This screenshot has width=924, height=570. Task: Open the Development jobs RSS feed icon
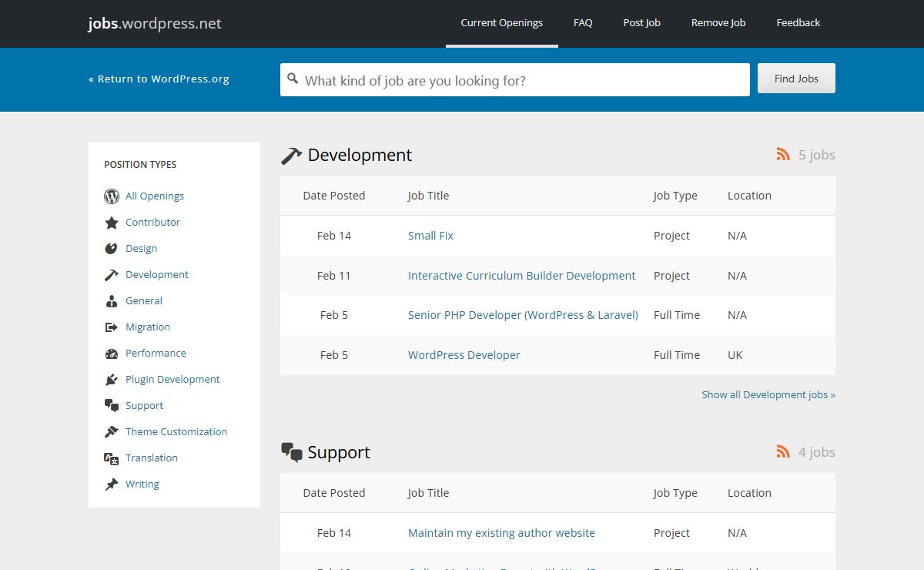pyautogui.click(x=783, y=155)
